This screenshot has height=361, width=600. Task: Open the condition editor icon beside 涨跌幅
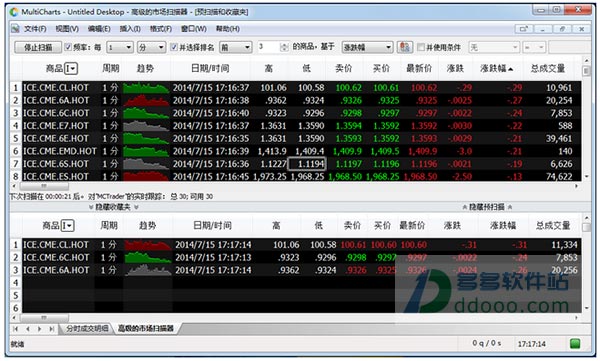click(x=404, y=47)
